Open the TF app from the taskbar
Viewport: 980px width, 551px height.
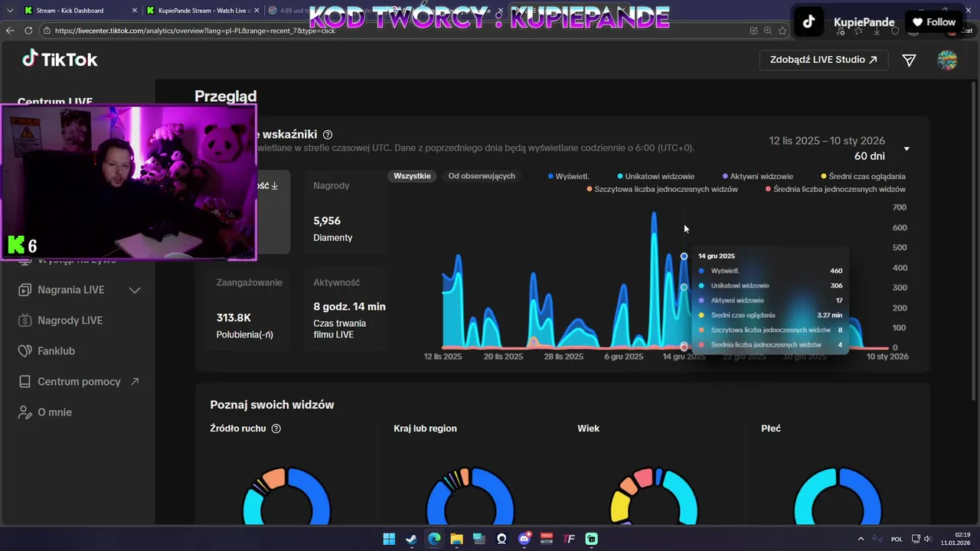[x=569, y=539]
